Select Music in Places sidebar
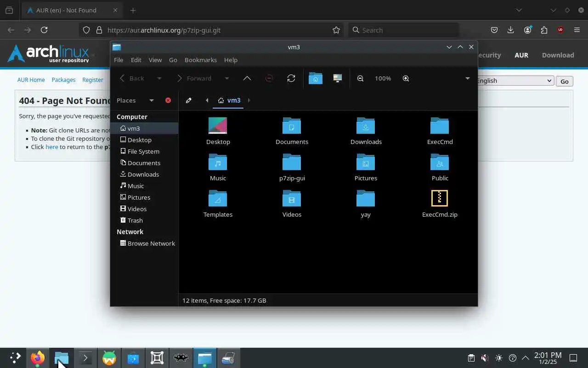The image size is (588, 368). point(144,186)
